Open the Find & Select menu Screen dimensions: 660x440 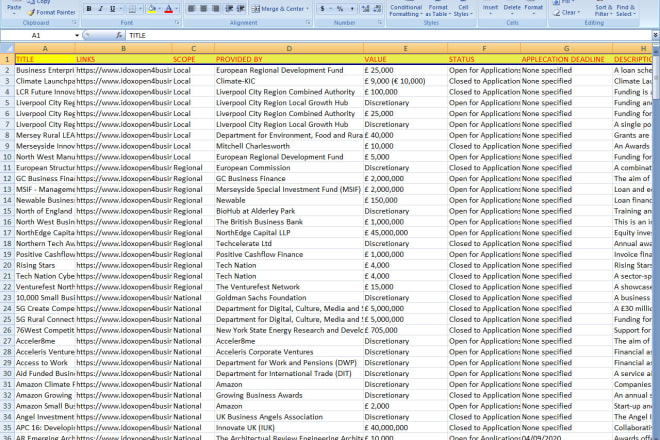pos(626,9)
